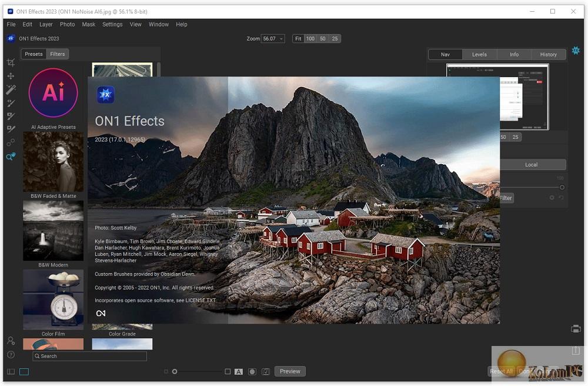Image resolution: width=588 pixels, height=386 pixels.
Task: Open the Photo menu
Action: point(68,24)
